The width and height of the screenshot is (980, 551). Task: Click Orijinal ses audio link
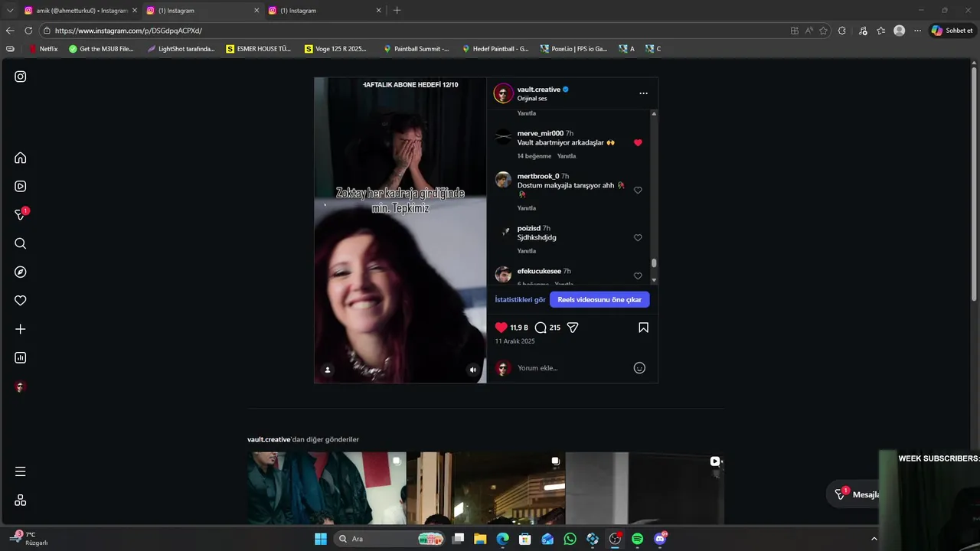click(532, 99)
